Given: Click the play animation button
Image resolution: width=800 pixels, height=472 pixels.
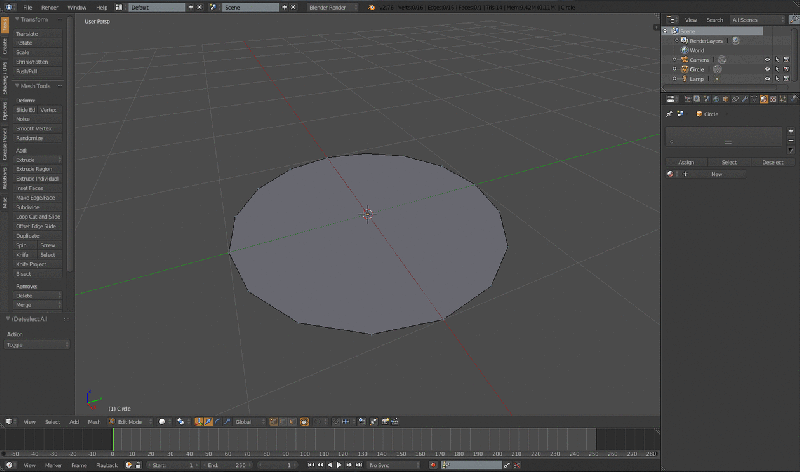Looking at the screenshot, I should point(339,465).
